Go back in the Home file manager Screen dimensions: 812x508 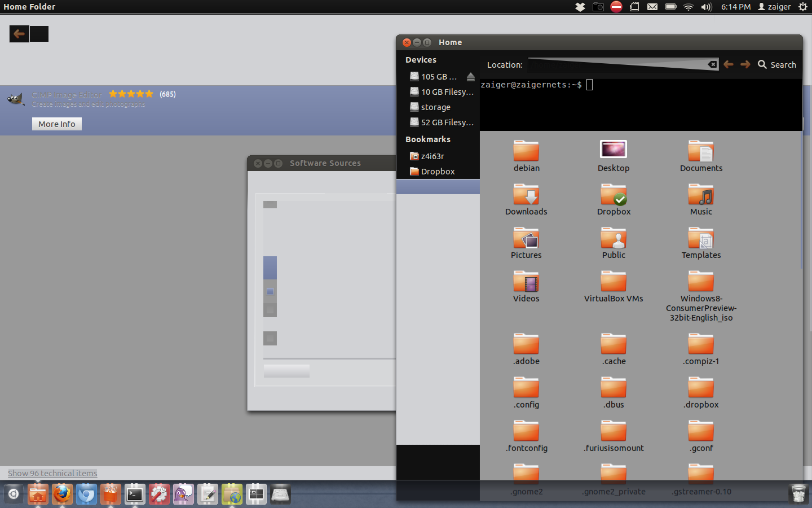729,64
